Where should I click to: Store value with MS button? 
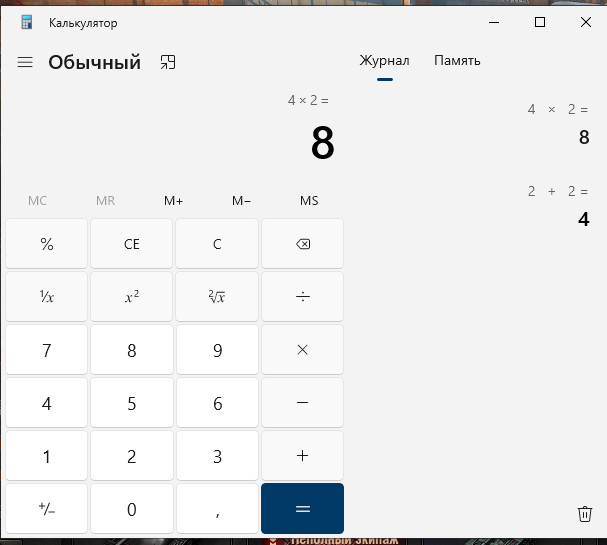309,201
